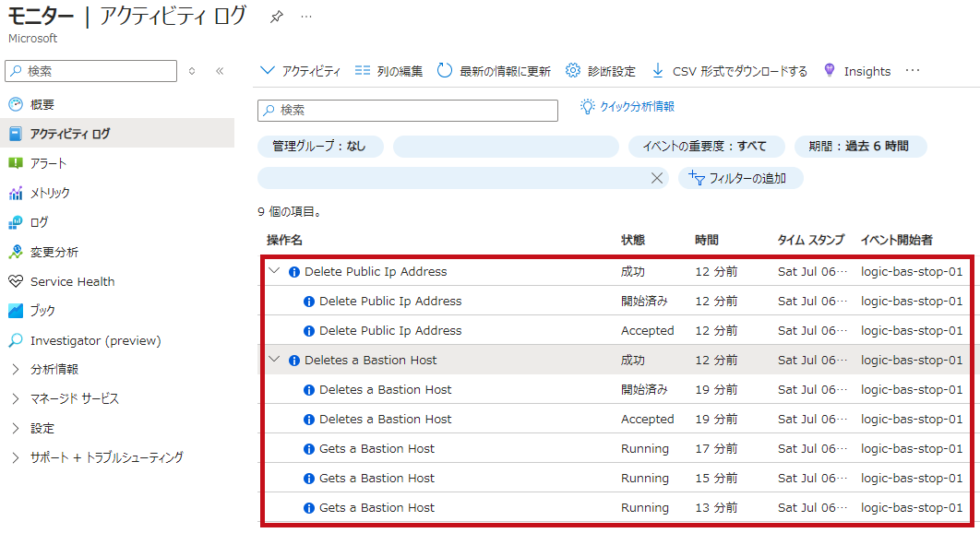The height and width of the screenshot is (533, 980).
Task: Click 最新の情報に更新 button
Action: coord(494,71)
